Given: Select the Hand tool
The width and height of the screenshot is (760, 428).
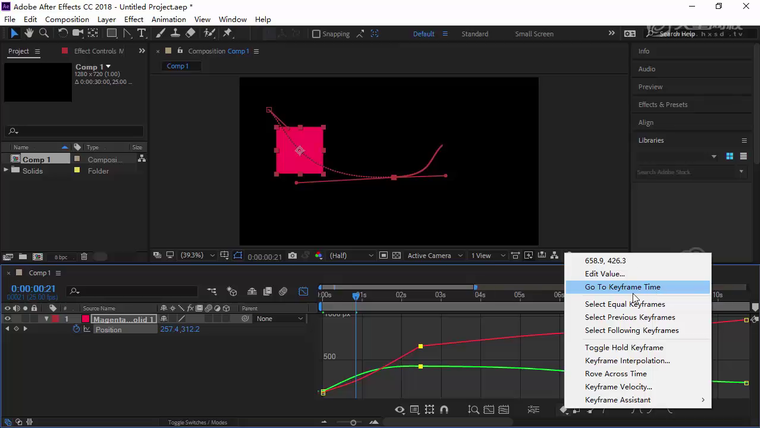Looking at the screenshot, I should 30,33.
